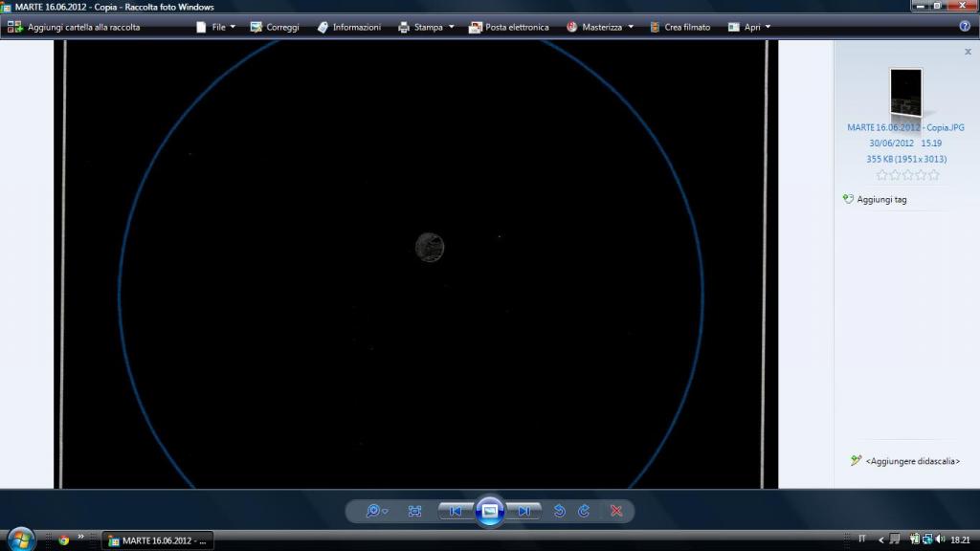980x551 pixels.
Task: Open the Apri dropdown menu
Action: pyautogui.click(x=749, y=27)
